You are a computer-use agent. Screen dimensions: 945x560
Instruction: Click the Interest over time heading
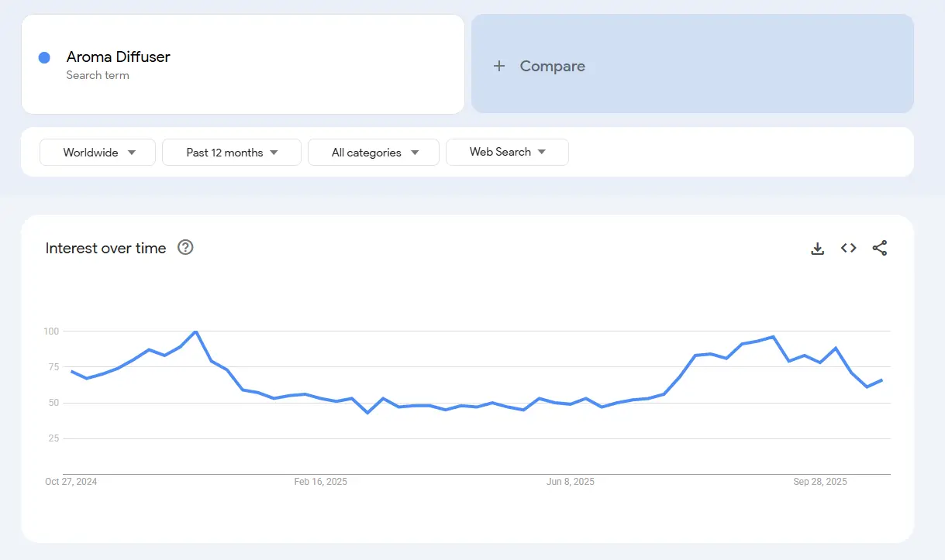tap(105, 248)
